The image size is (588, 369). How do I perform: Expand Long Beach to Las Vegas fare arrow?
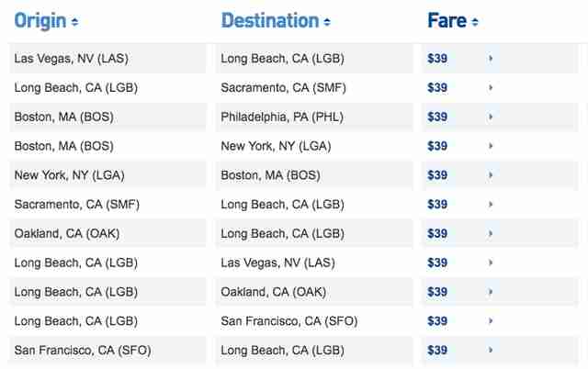(490, 263)
